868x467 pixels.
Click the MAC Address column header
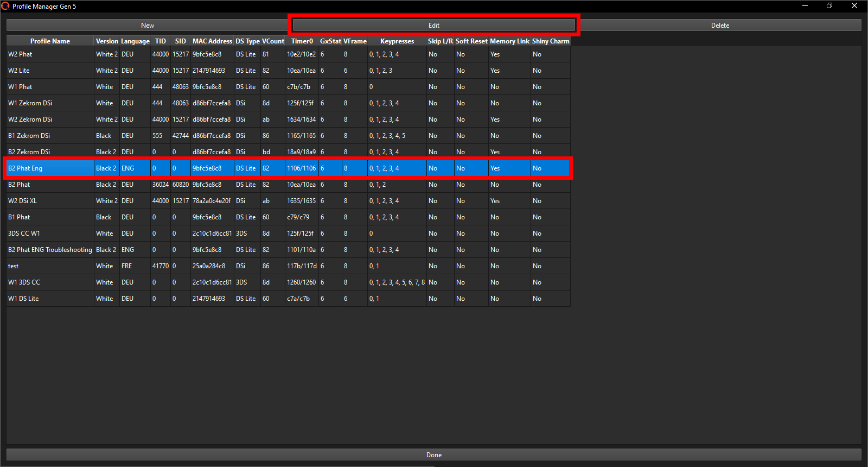tap(212, 41)
